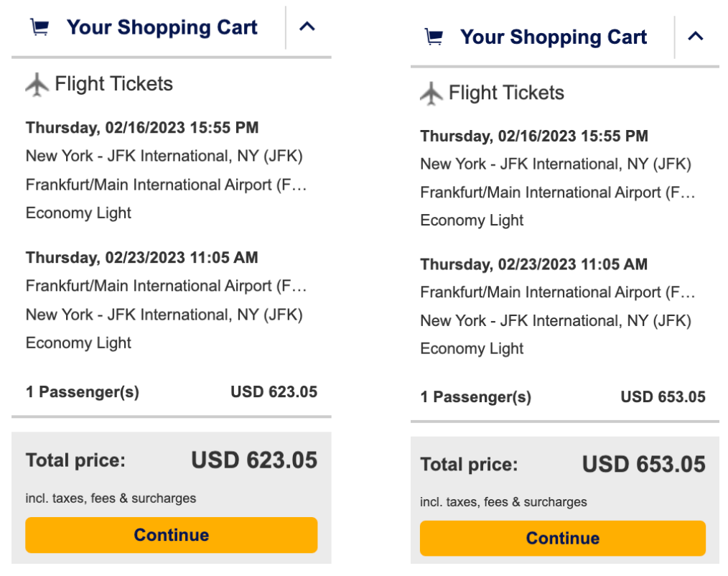This screenshot has width=728, height=576.
Task: Click the cart icon next to USD 653.05 cart title
Action: pos(433,35)
